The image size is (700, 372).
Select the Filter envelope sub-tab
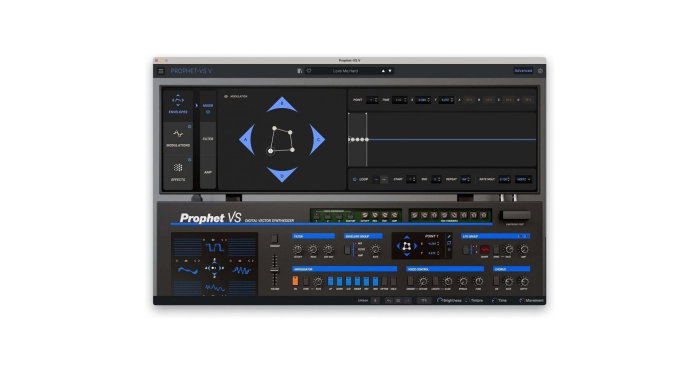tap(208, 139)
